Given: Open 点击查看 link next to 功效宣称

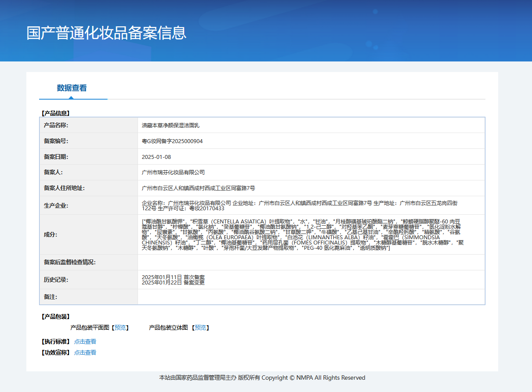Looking at the screenshot, I should click(x=85, y=352).
